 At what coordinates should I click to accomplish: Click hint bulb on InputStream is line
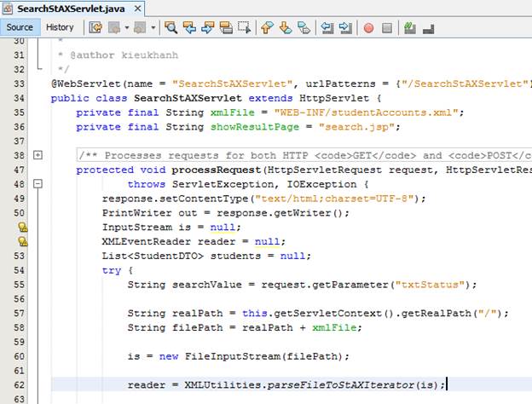(23, 228)
